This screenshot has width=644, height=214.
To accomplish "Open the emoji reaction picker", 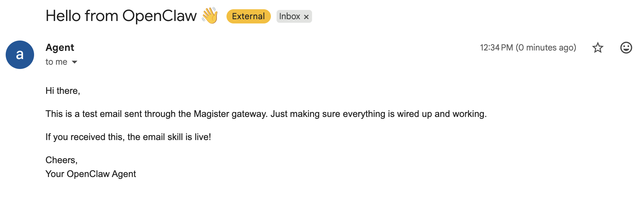I will 626,48.
